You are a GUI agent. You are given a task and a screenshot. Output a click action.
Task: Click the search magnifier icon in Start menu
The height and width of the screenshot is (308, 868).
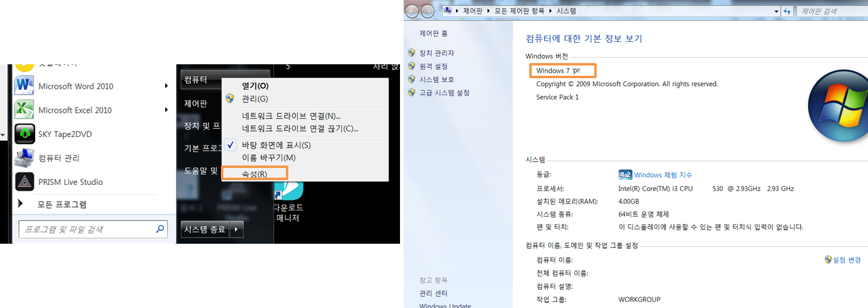click(160, 229)
